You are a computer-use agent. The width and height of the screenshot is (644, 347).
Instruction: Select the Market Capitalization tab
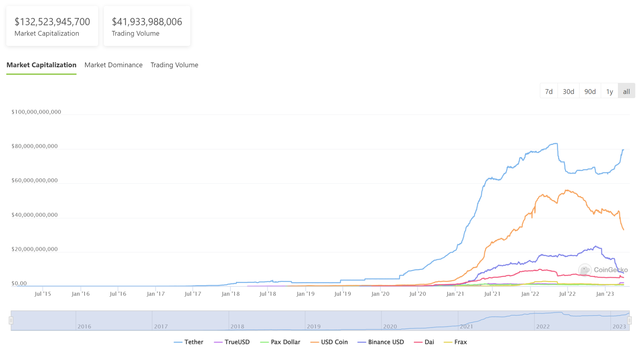[42, 65]
